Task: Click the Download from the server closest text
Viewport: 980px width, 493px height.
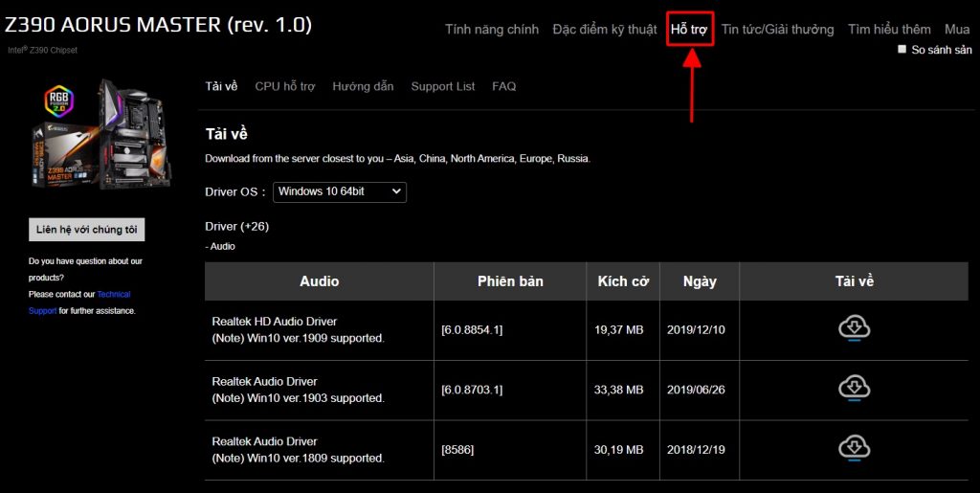Action: coord(397,159)
